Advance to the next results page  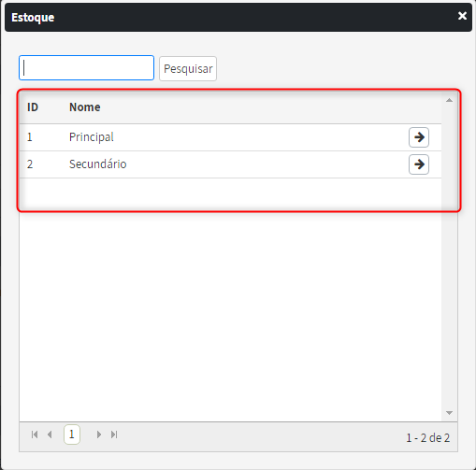pos(99,434)
